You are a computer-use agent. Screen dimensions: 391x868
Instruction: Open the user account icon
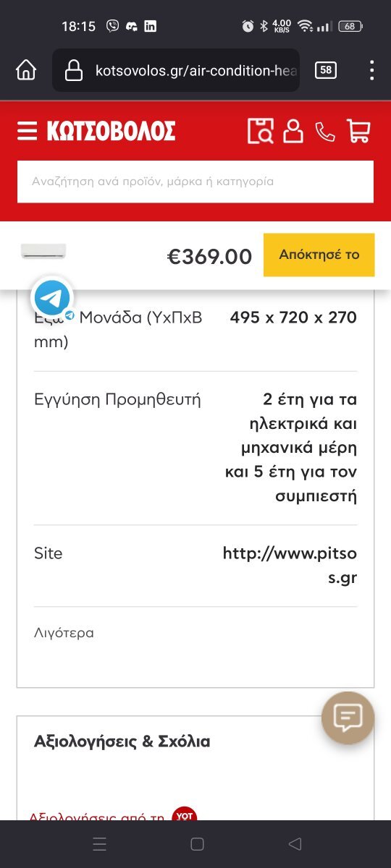[x=293, y=131]
